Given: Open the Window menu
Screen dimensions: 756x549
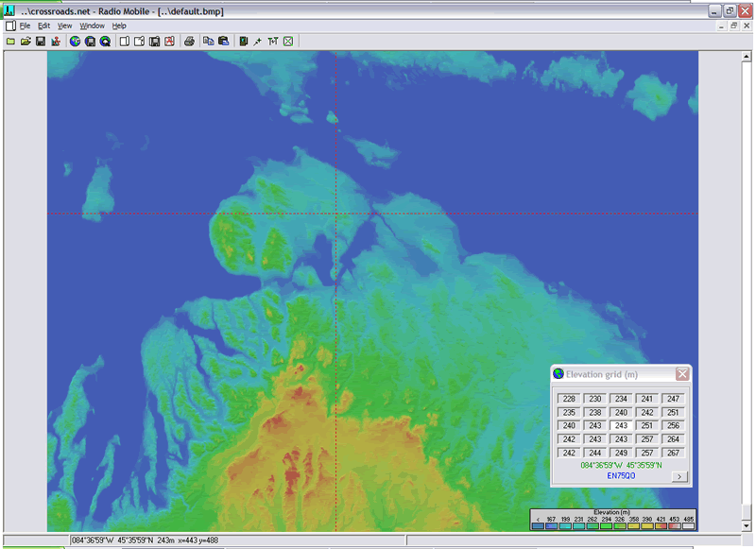Looking at the screenshot, I should [x=92, y=26].
